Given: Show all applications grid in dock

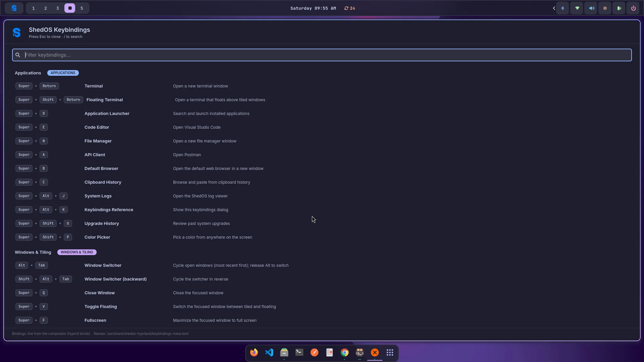Looking at the screenshot, I should (x=390, y=352).
